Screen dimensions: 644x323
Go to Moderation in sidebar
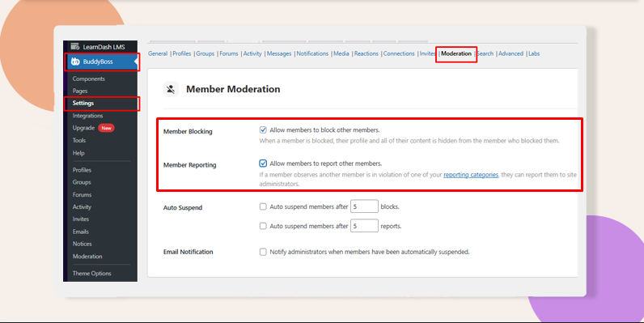[x=87, y=256]
